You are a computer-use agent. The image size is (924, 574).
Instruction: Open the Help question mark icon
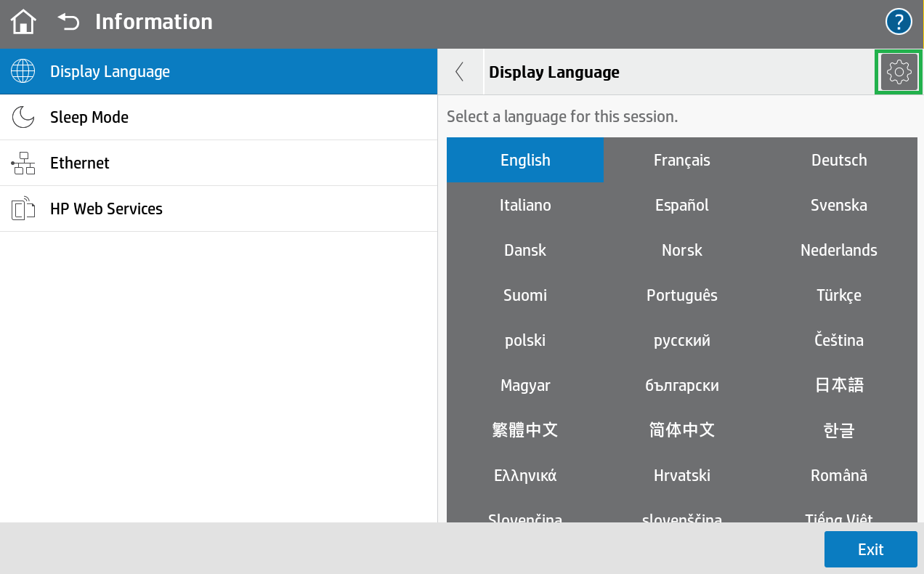(x=899, y=22)
